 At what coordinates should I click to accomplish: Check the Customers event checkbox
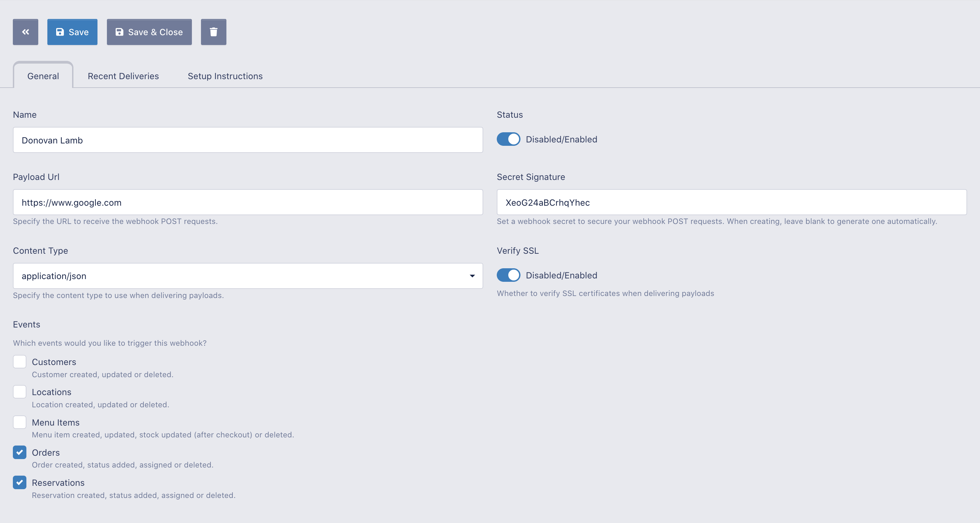pyautogui.click(x=20, y=362)
